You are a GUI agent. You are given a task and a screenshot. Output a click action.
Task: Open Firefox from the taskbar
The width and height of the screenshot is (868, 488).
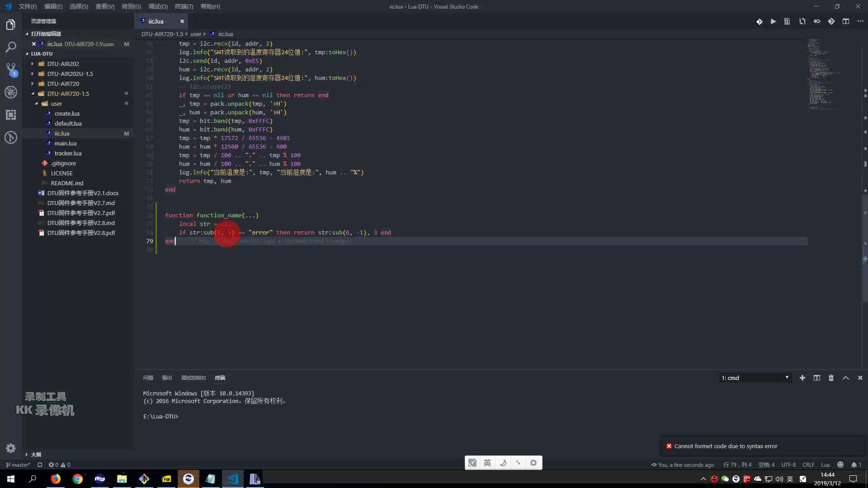coord(55,479)
